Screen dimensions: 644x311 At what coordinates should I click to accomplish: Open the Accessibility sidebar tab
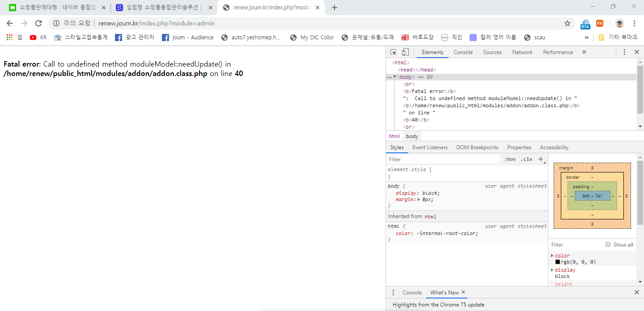coord(554,147)
